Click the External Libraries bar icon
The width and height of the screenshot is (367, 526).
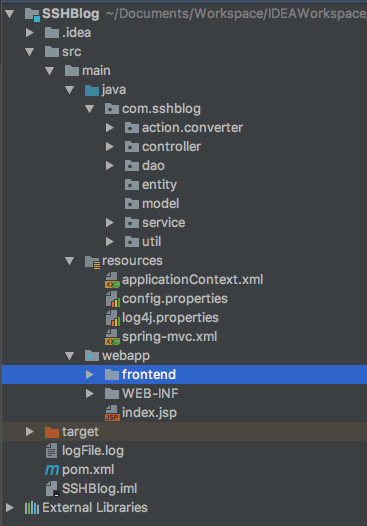pyautogui.click(x=32, y=508)
